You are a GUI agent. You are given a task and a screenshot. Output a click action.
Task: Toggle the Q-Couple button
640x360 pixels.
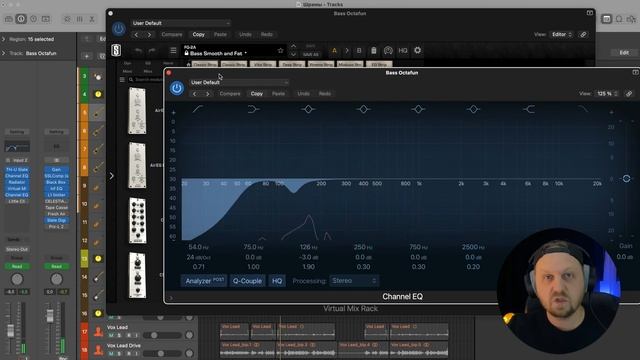[x=247, y=281]
